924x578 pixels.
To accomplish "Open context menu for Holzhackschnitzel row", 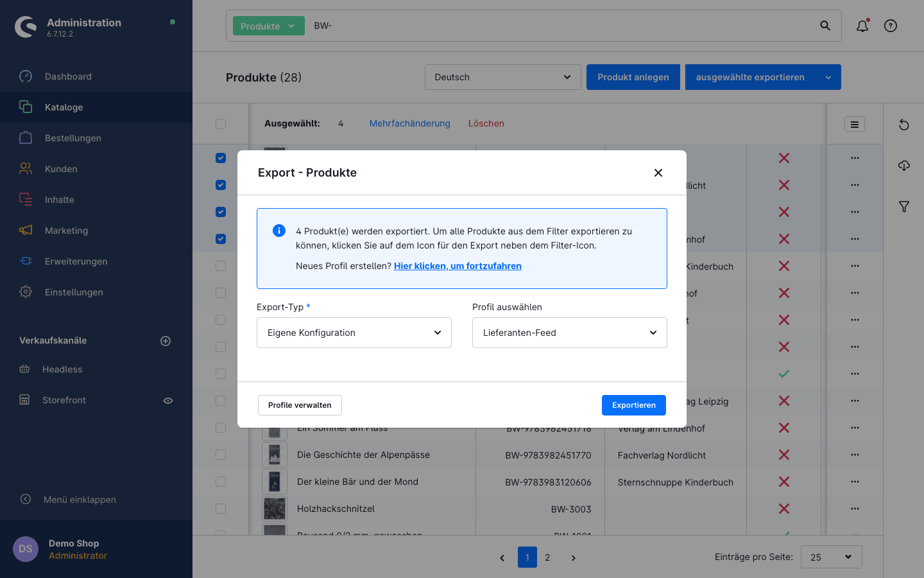I will coord(855,509).
